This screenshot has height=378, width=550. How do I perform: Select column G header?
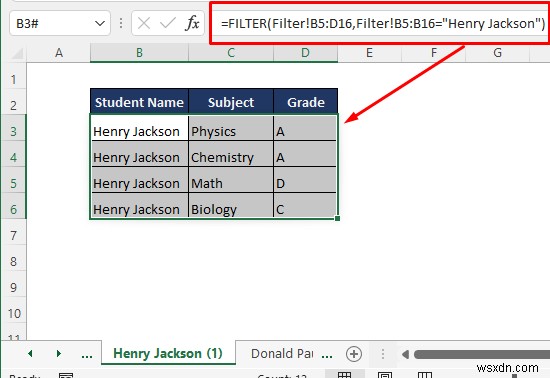point(497,53)
